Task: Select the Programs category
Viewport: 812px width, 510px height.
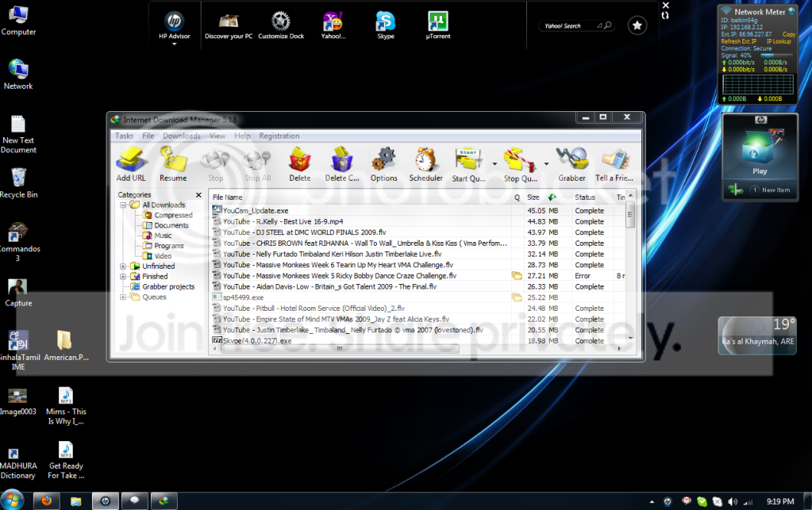Action: pyautogui.click(x=169, y=246)
